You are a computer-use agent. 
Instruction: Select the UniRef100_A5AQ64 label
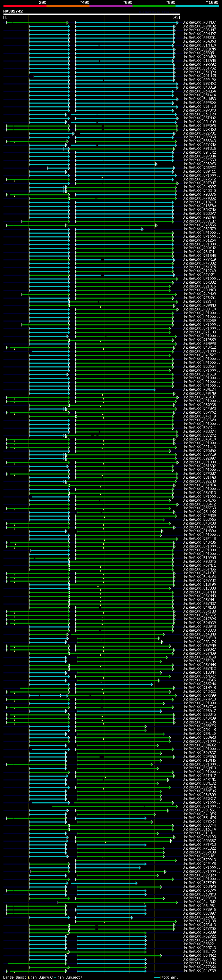point(199,91)
